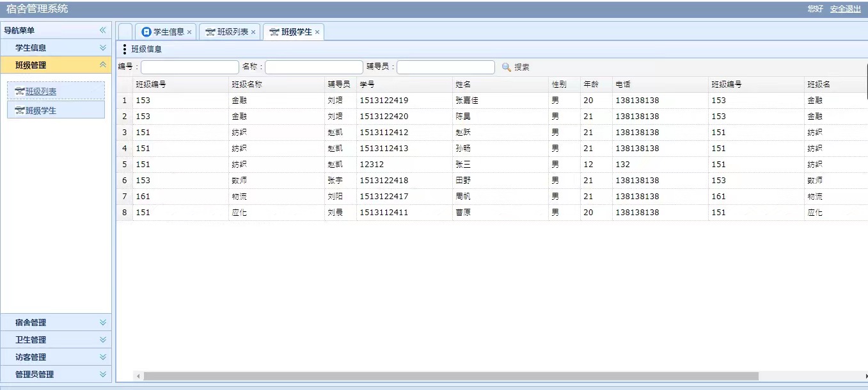This screenshot has width=868, height=390.
Task: Close the 班级学生 tab
Action: click(317, 32)
